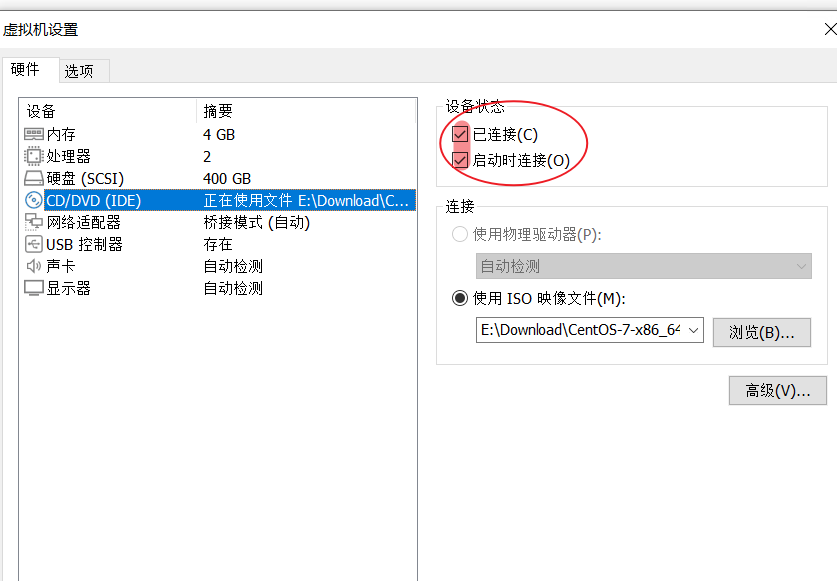The width and height of the screenshot is (837, 581).
Task: Click the hard disk (硬盘) icon
Action: (x=34, y=178)
